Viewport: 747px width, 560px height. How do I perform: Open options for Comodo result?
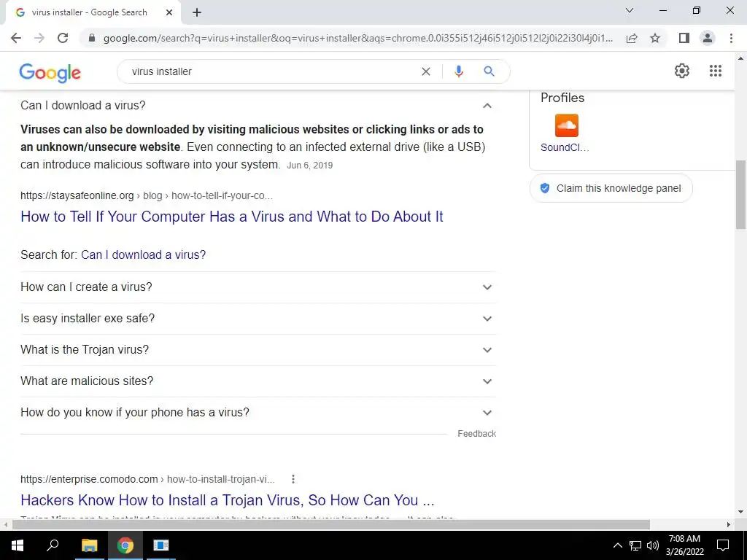coord(293,479)
